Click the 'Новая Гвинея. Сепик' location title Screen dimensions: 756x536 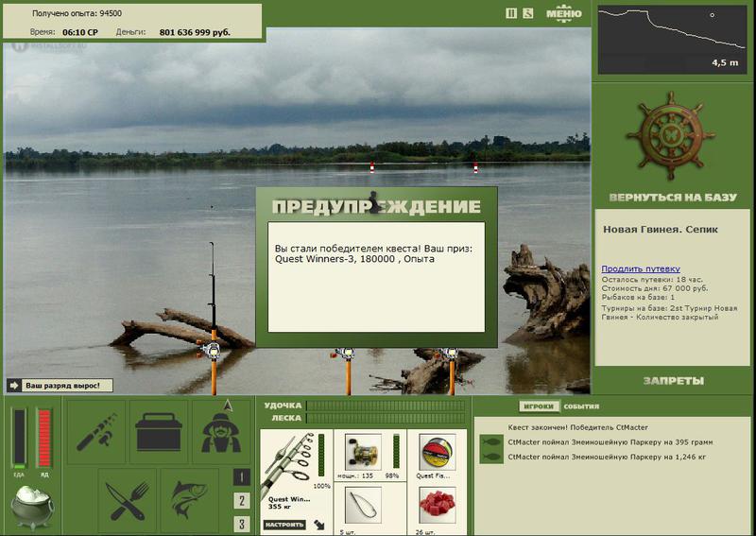pos(660,230)
